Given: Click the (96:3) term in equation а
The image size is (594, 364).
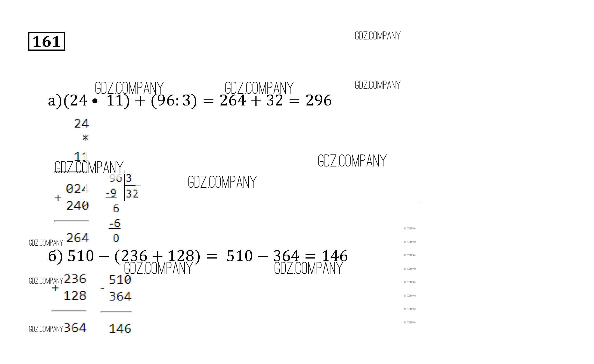Looking at the screenshot, I should click(x=174, y=101).
